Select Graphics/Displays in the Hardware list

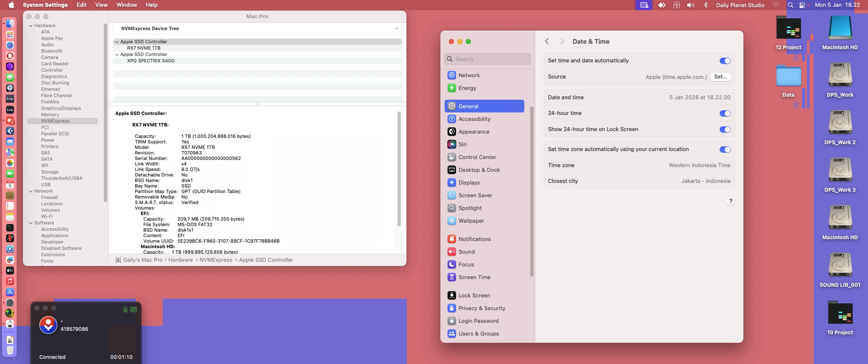click(x=61, y=108)
